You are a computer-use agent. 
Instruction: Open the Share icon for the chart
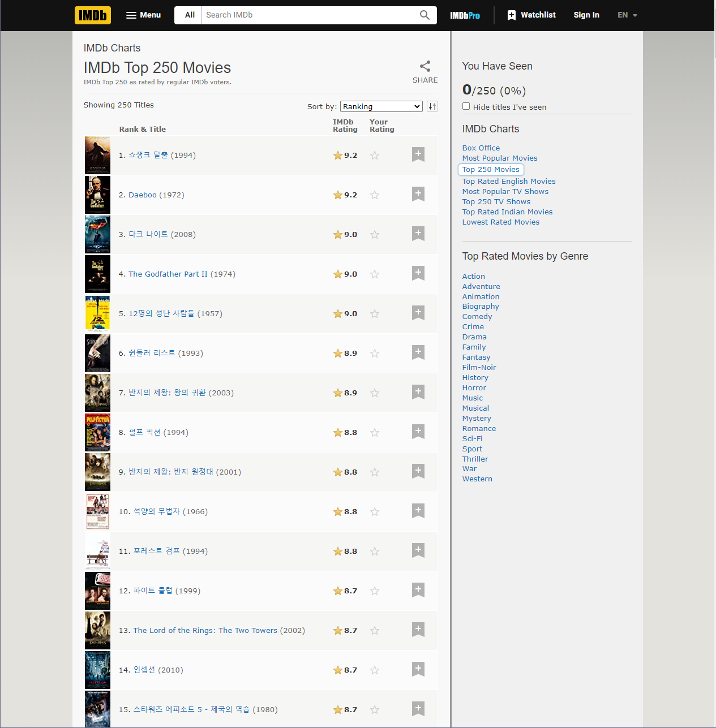tap(425, 66)
